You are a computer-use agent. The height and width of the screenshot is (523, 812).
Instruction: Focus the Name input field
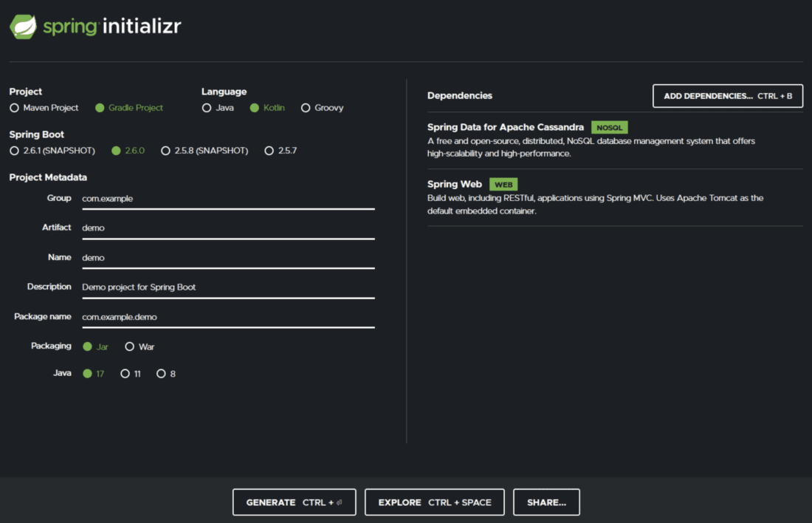[227, 258]
